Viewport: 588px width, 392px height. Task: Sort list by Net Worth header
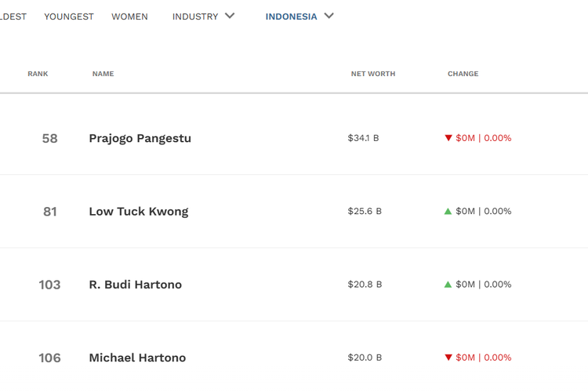pos(373,74)
